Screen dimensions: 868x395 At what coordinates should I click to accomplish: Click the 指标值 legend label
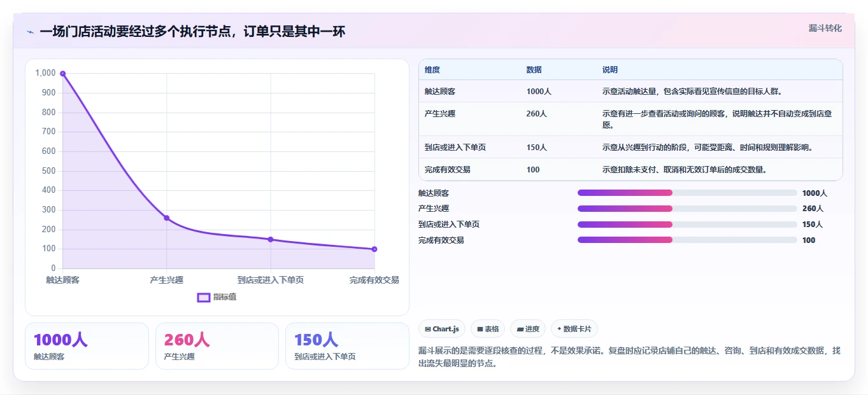(225, 297)
